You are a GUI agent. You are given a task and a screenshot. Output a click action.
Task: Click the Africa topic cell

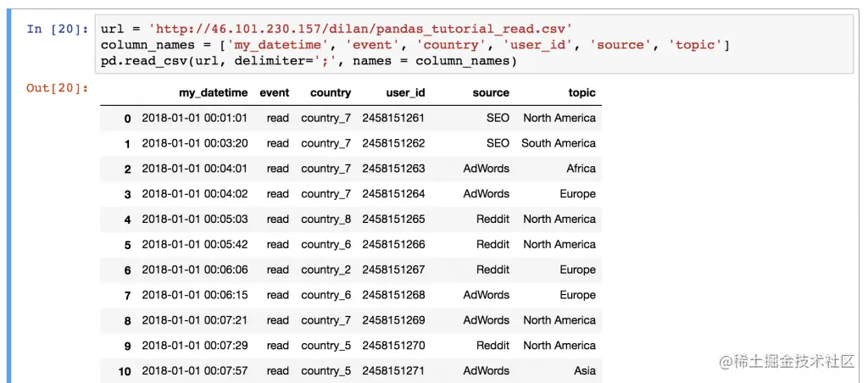[x=581, y=169]
